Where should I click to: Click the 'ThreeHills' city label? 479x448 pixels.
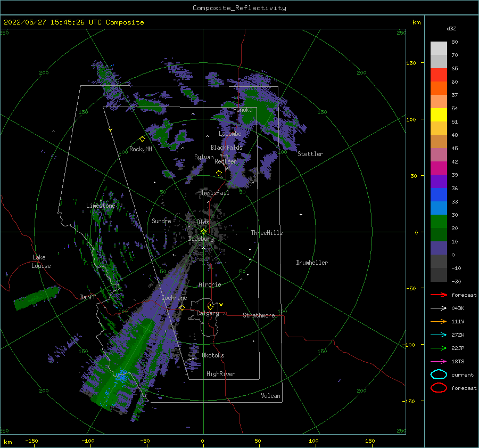pyautogui.click(x=267, y=233)
